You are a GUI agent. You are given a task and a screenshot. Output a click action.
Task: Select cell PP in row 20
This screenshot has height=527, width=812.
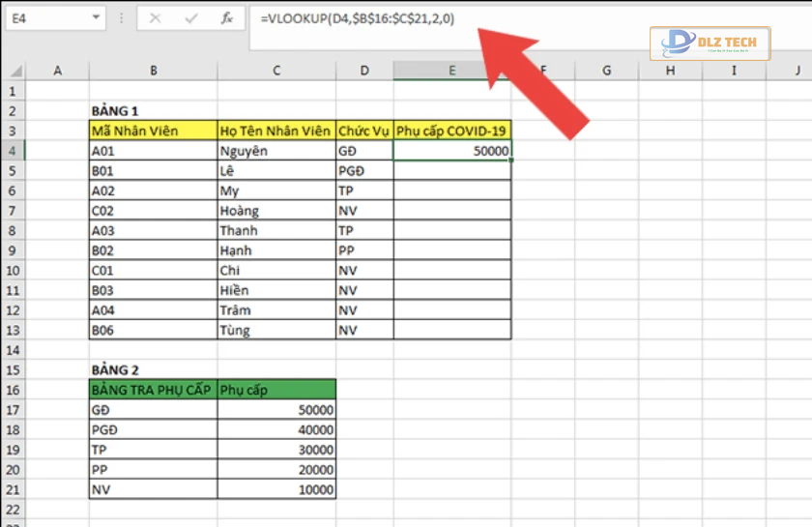pos(154,470)
